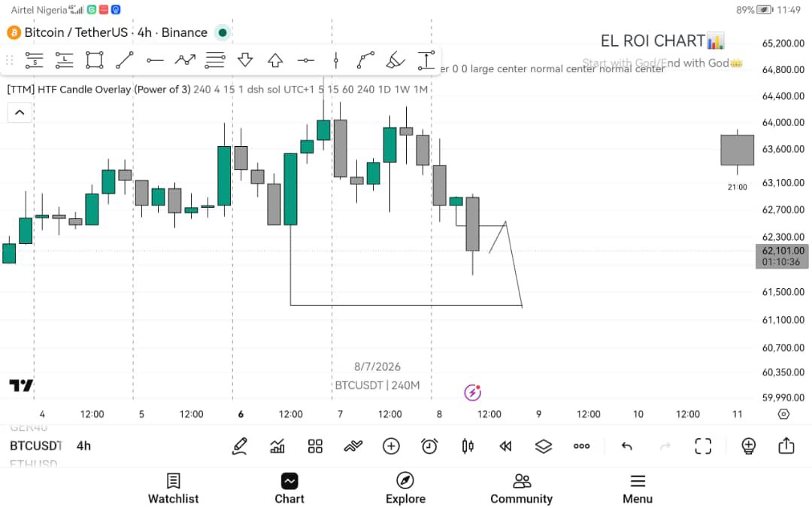Select the Price Range measure tool
The image size is (812, 508).
pos(426,60)
